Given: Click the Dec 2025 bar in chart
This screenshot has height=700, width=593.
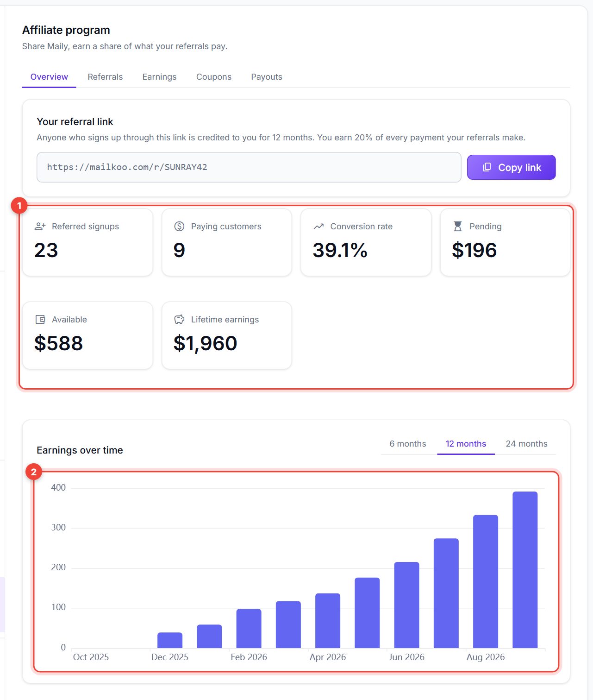Looking at the screenshot, I should coord(170,640).
